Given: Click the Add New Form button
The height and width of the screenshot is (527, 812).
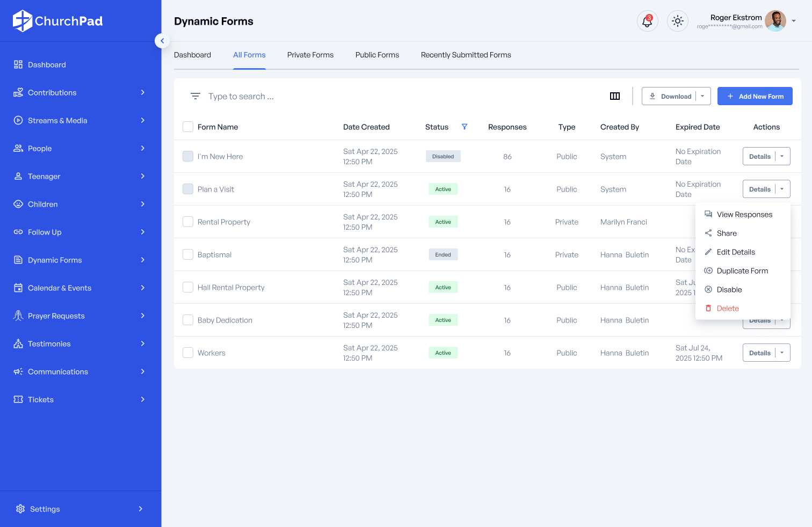Looking at the screenshot, I should pyautogui.click(x=755, y=96).
